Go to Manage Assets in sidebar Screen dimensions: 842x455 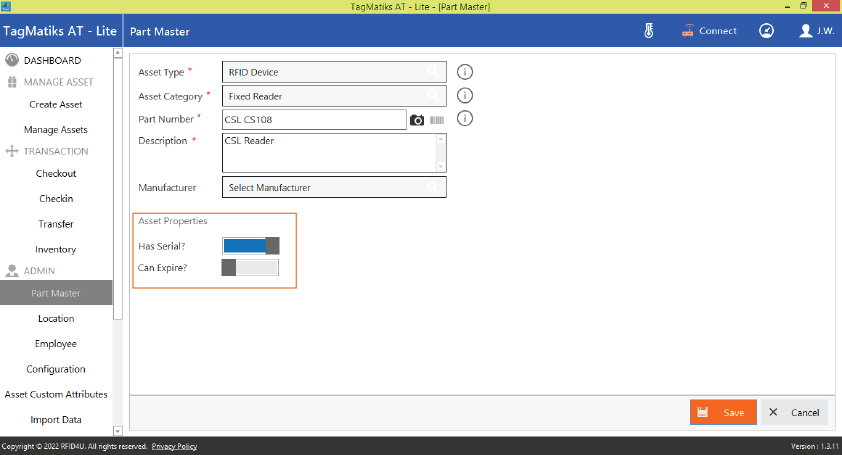pyautogui.click(x=56, y=130)
